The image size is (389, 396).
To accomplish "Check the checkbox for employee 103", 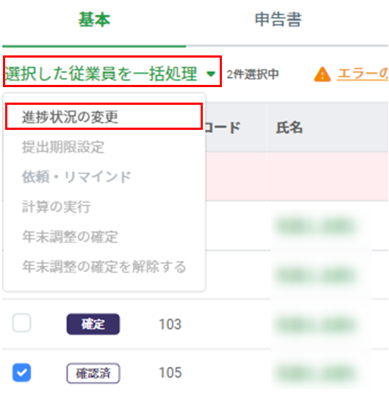I will click(22, 323).
